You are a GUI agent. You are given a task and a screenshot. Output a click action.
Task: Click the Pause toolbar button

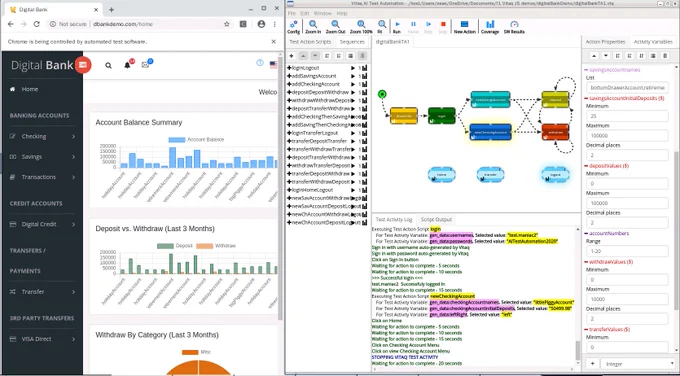[413, 27]
